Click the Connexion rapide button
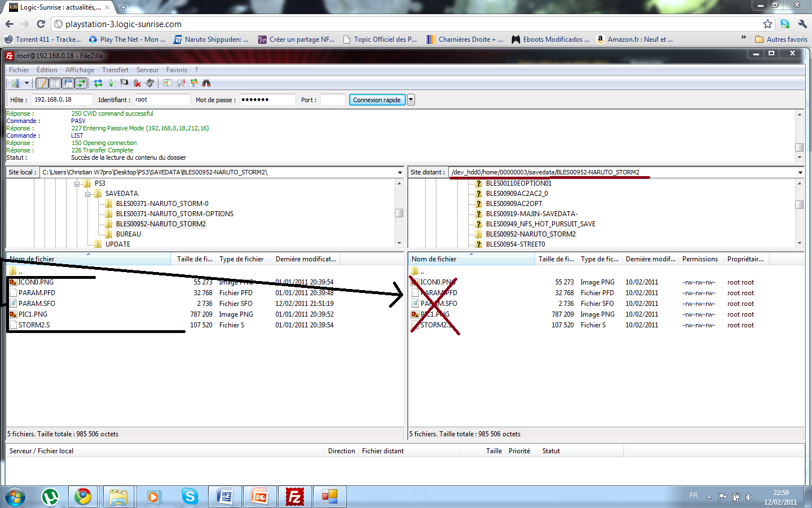The height and width of the screenshot is (508, 812). pyautogui.click(x=377, y=100)
